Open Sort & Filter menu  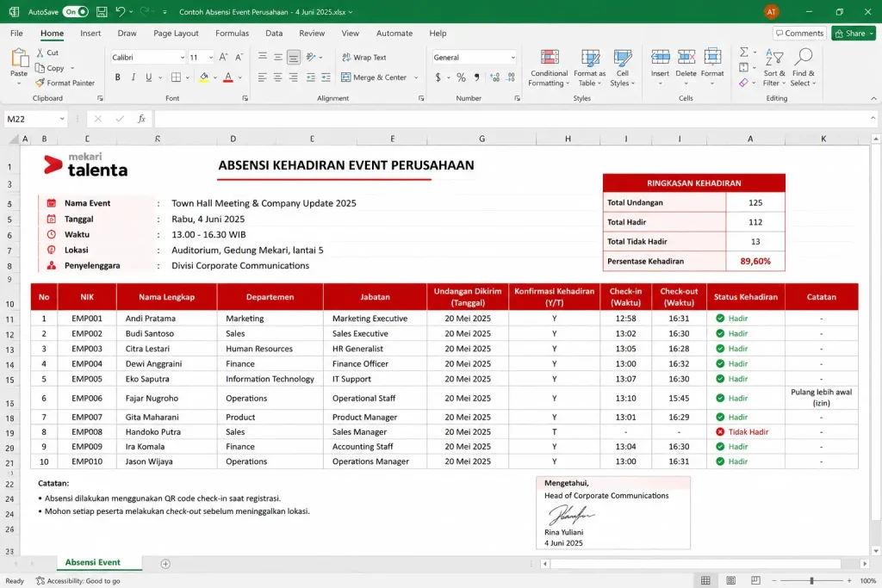[774, 68]
